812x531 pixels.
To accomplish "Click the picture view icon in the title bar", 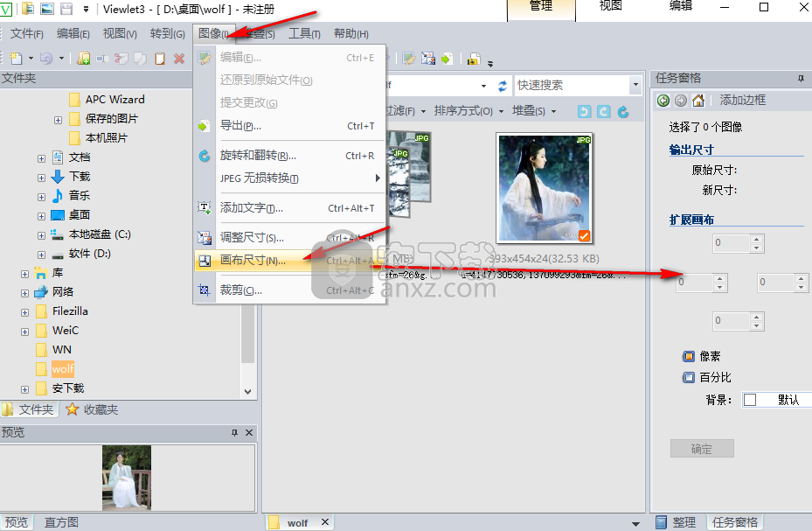I will tap(47, 8).
